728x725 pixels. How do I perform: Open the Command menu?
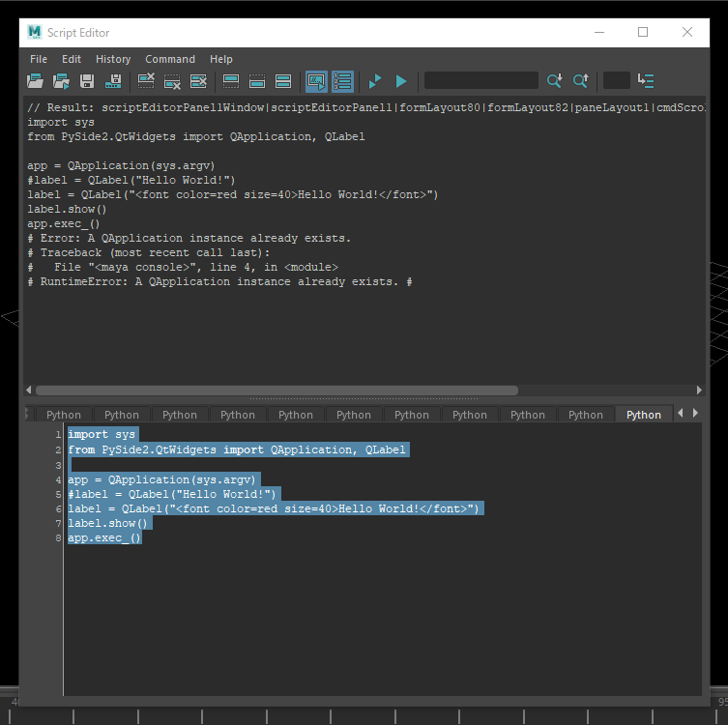pyautogui.click(x=170, y=59)
